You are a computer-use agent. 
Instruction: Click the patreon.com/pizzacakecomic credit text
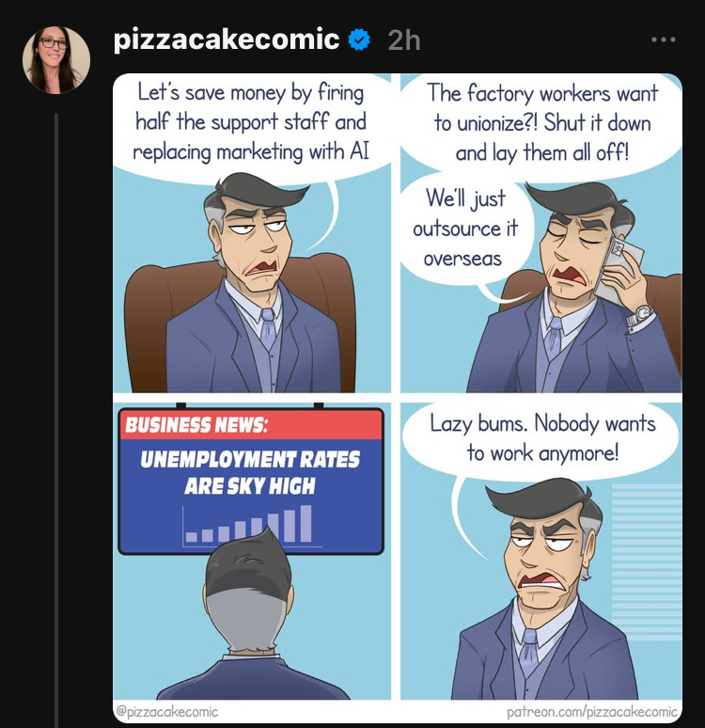point(592,711)
